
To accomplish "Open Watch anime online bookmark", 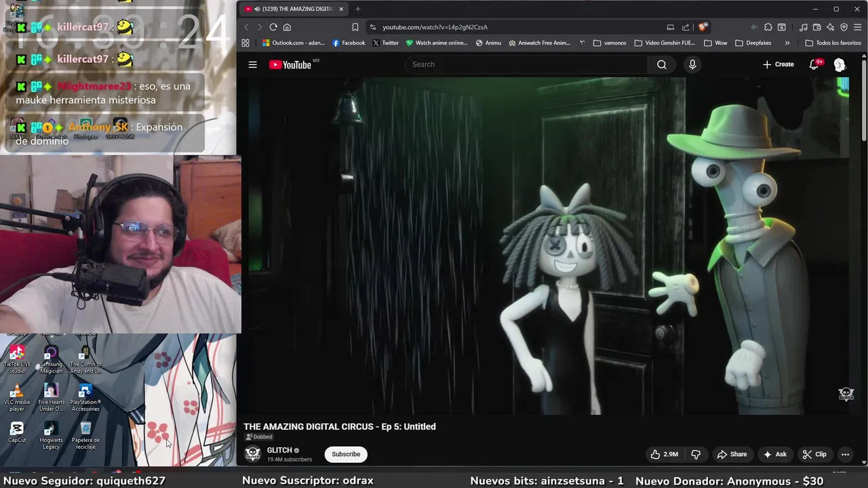I will [x=437, y=43].
